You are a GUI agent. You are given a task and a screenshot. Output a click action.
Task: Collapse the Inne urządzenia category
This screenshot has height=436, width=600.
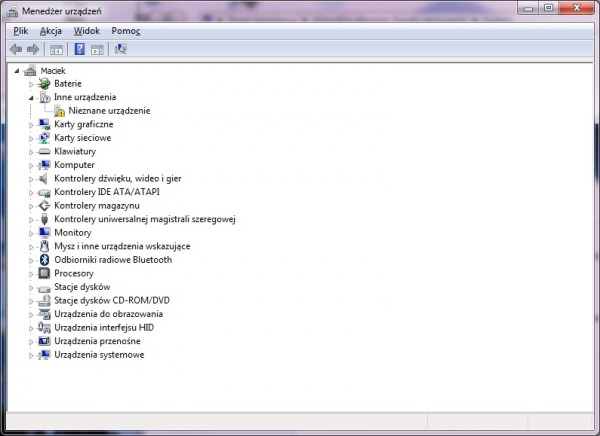[x=31, y=98]
